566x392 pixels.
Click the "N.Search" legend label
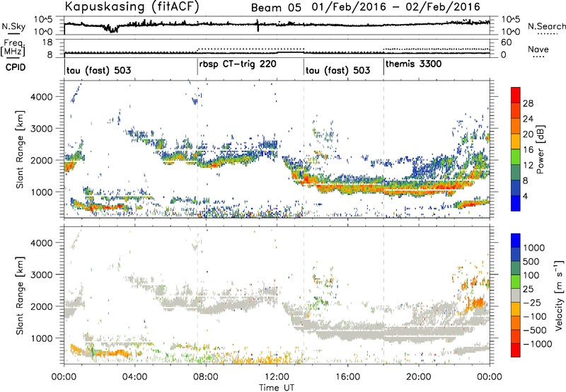(547, 26)
